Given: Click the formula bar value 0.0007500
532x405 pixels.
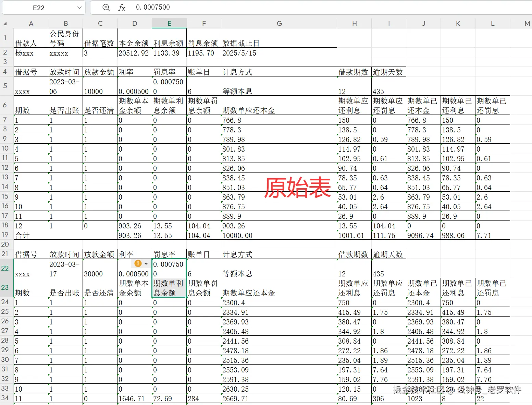Looking at the screenshot, I should pos(153,7).
